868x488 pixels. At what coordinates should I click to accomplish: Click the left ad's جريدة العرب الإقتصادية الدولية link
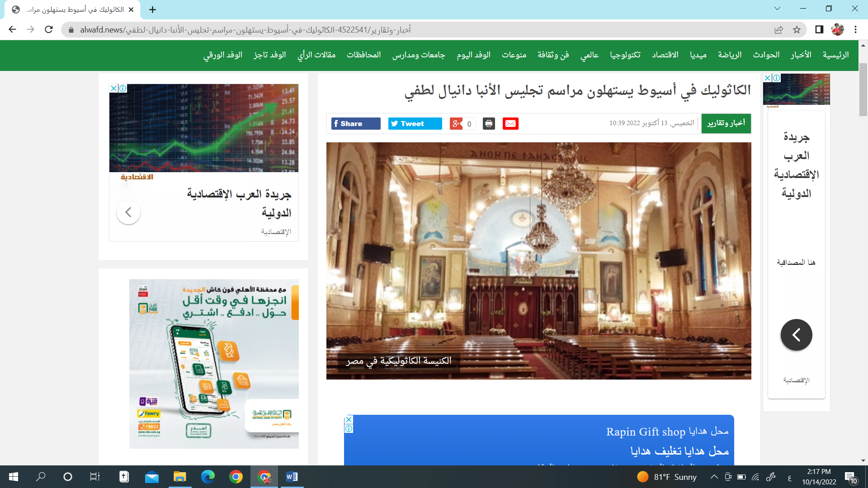239,203
